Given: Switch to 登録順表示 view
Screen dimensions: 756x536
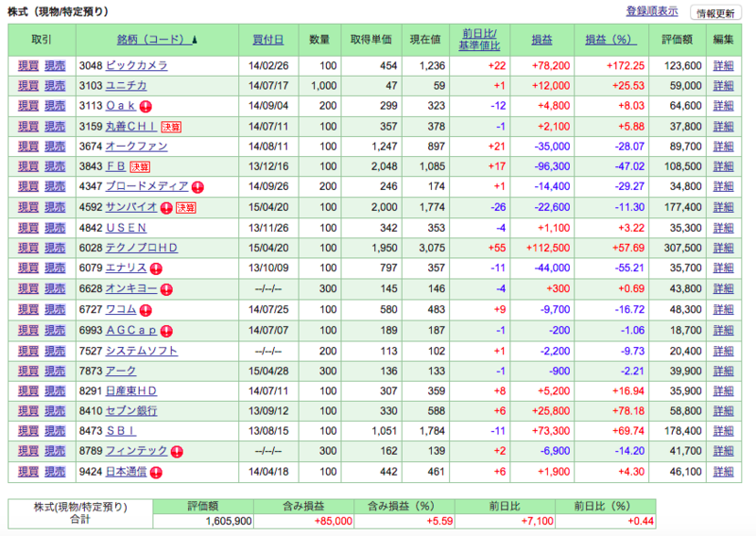Looking at the screenshot, I should coord(652,11).
